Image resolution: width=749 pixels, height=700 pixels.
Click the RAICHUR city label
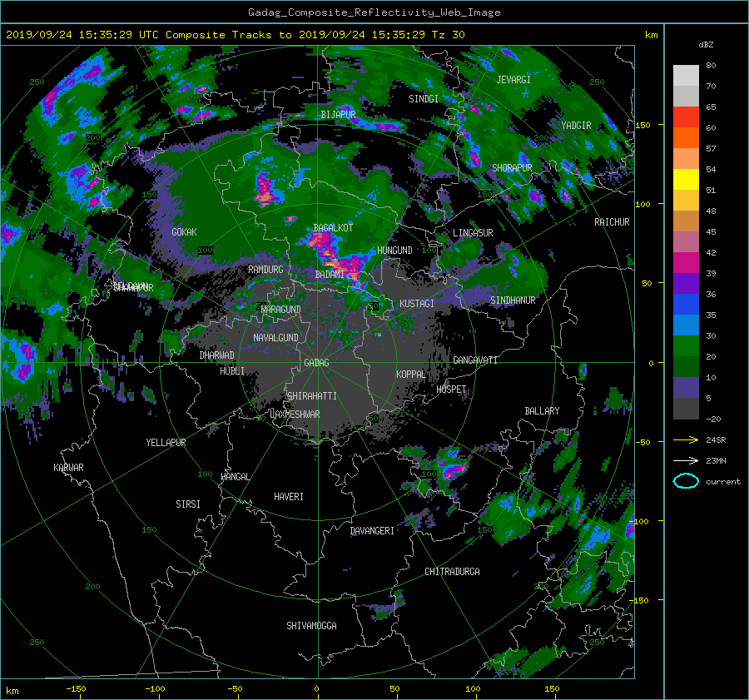pyautogui.click(x=612, y=222)
